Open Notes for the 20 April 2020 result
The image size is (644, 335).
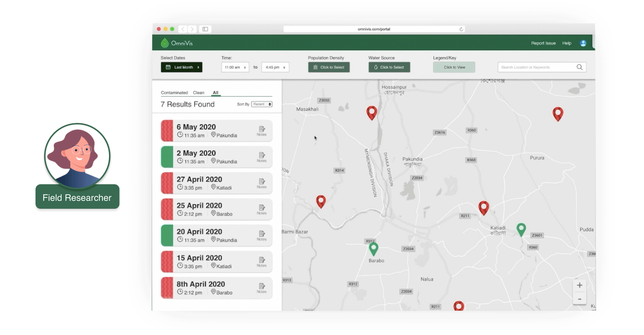(x=262, y=236)
